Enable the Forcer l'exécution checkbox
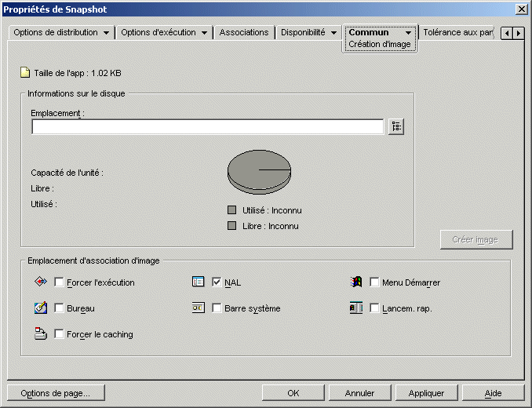 [59, 282]
